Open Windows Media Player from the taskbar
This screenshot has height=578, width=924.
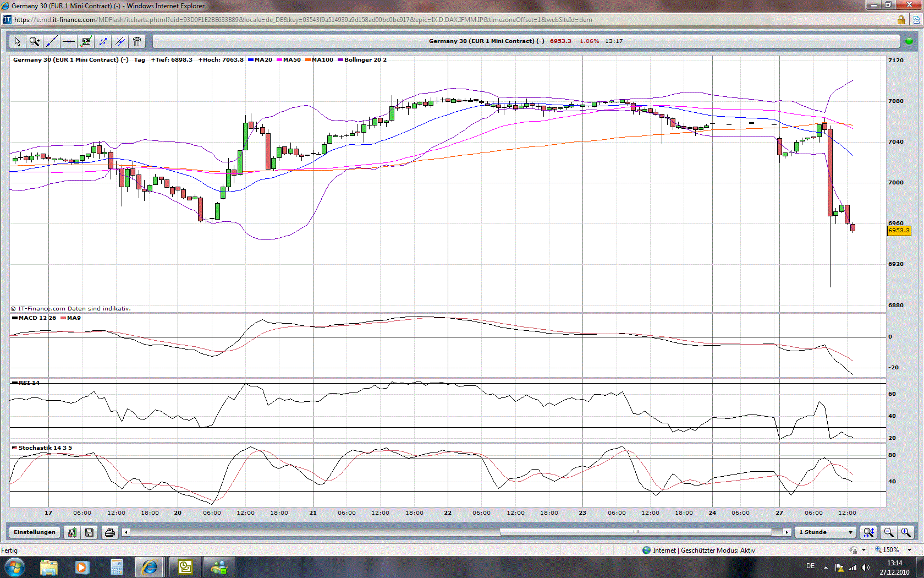tap(82, 566)
